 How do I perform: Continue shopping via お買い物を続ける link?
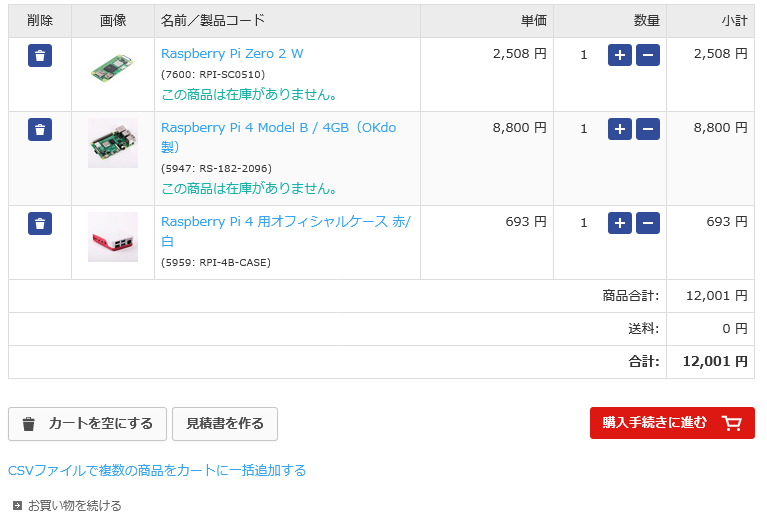[74, 506]
